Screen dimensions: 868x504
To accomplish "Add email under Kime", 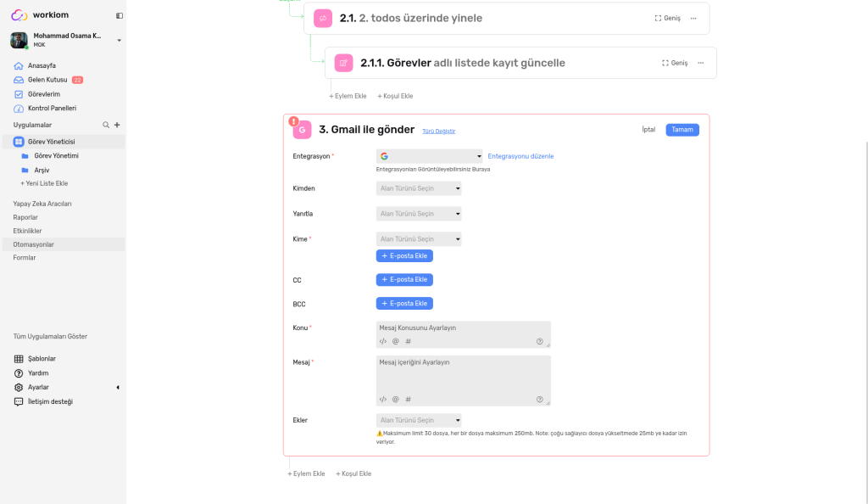I will tap(404, 256).
